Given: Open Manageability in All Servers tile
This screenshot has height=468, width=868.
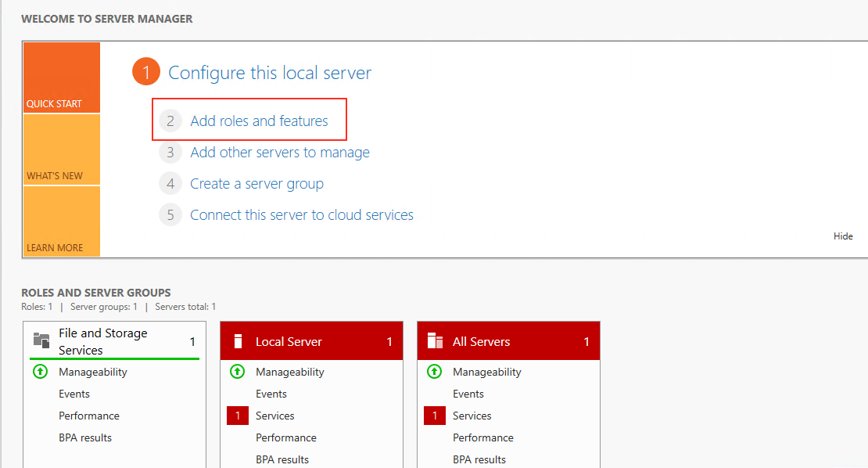Looking at the screenshot, I should click(x=487, y=373).
